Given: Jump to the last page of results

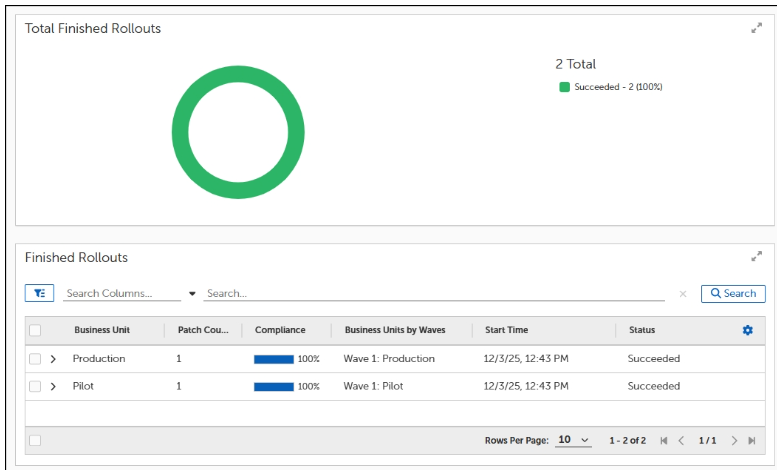Looking at the screenshot, I should [752, 440].
